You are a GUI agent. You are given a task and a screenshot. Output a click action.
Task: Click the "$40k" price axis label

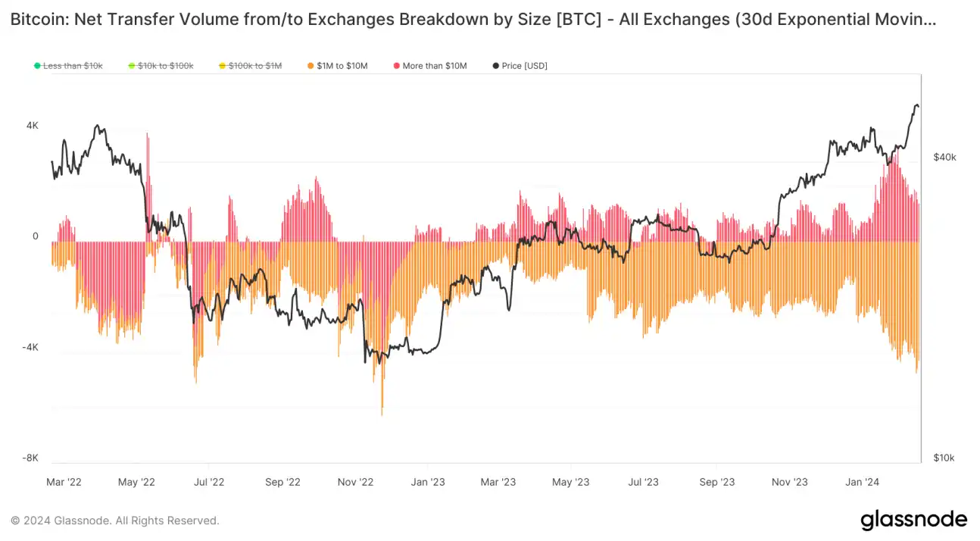(x=944, y=158)
